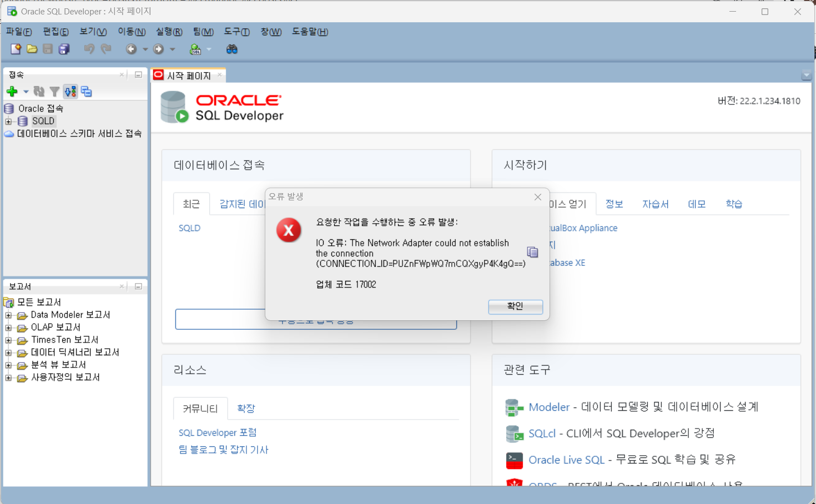Click the Forward navigation arrow icon
The image size is (816, 504).
click(x=159, y=49)
